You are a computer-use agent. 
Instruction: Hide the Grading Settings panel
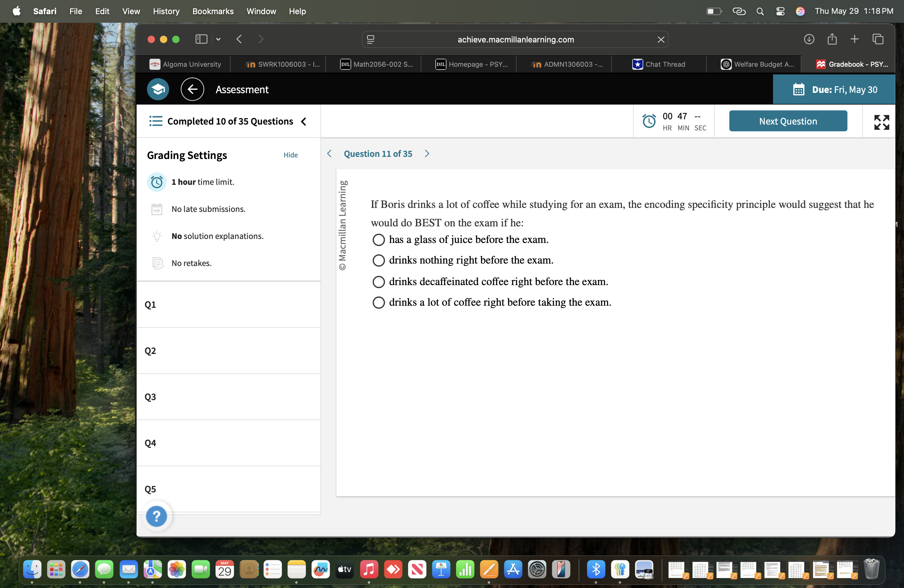[x=290, y=155]
